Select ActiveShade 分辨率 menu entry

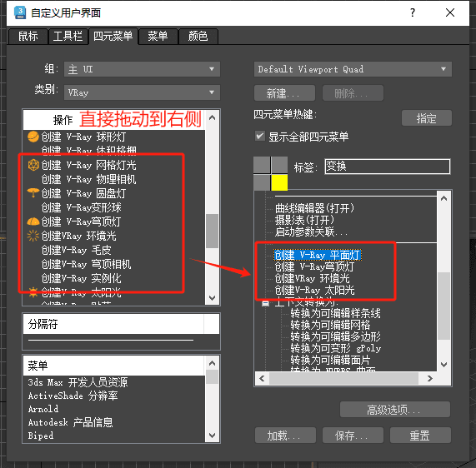(73, 396)
